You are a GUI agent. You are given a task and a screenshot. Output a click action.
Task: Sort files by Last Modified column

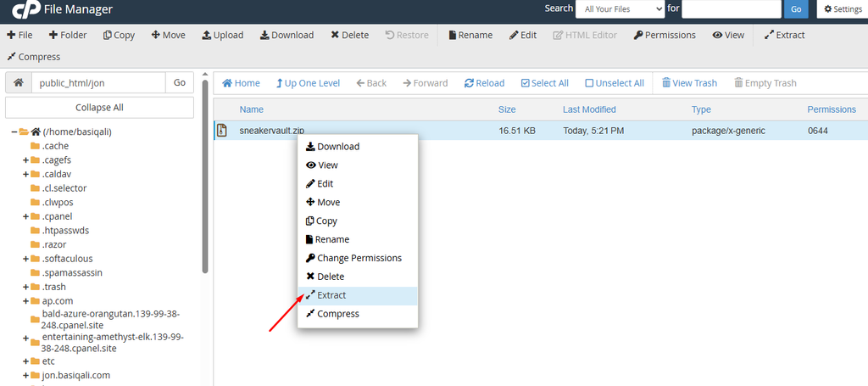tap(589, 109)
